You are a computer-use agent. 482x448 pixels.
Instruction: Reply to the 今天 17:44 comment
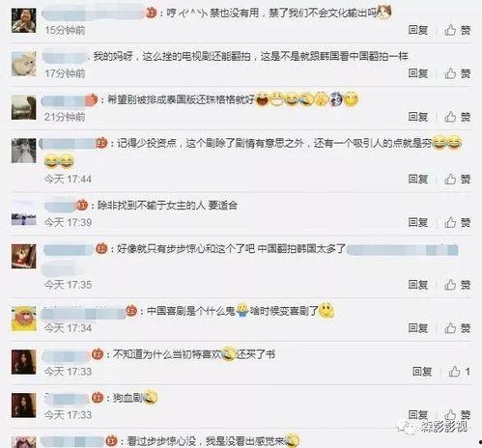click(x=418, y=179)
